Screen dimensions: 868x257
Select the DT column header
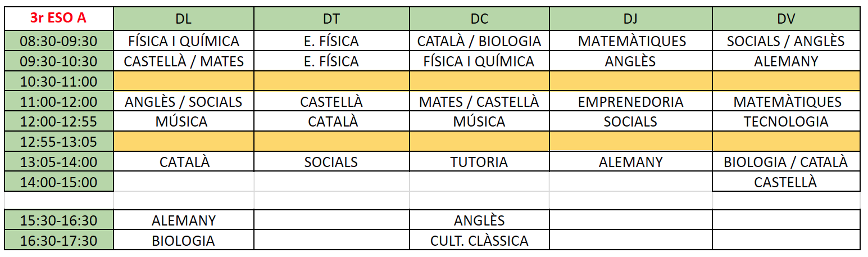[x=331, y=18]
